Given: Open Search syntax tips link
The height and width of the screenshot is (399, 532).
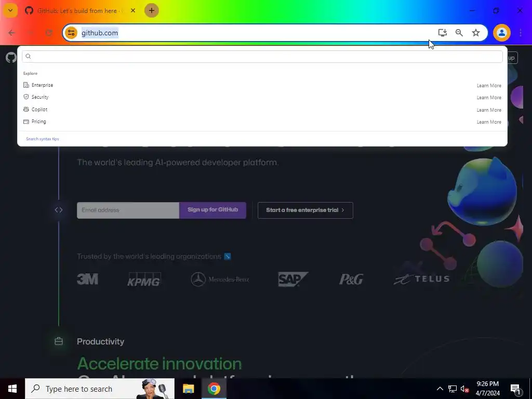Looking at the screenshot, I should click(x=43, y=139).
